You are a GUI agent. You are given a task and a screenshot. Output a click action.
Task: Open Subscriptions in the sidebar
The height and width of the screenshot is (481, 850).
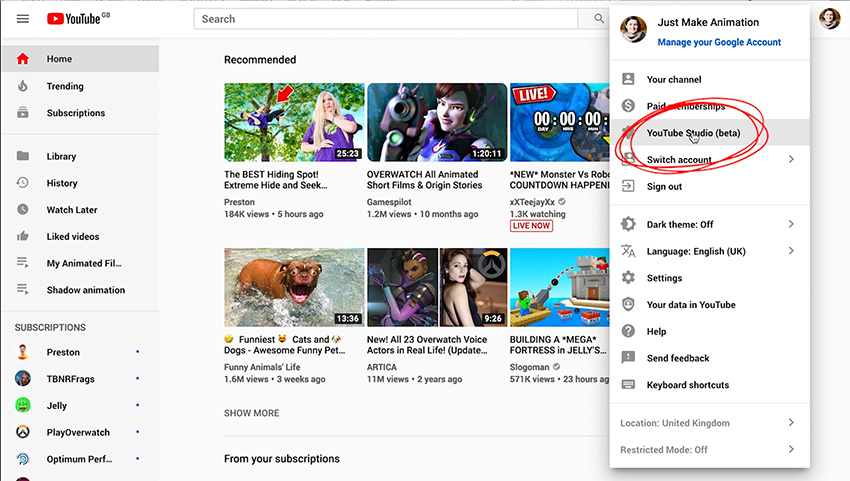pyautogui.click(x=80, y=113)
